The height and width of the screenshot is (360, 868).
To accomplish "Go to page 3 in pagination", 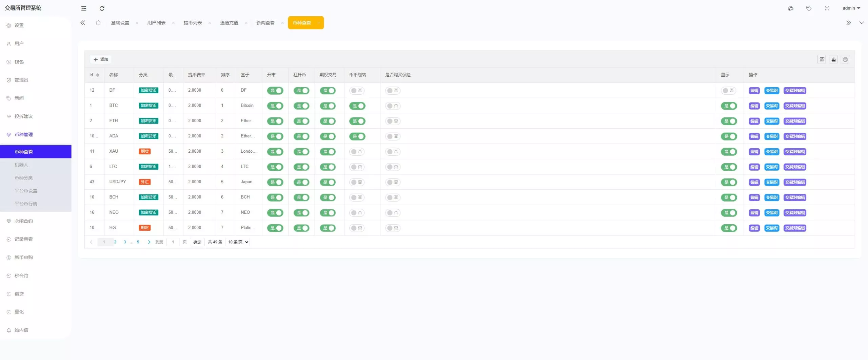I will click(x=124, y=242).
